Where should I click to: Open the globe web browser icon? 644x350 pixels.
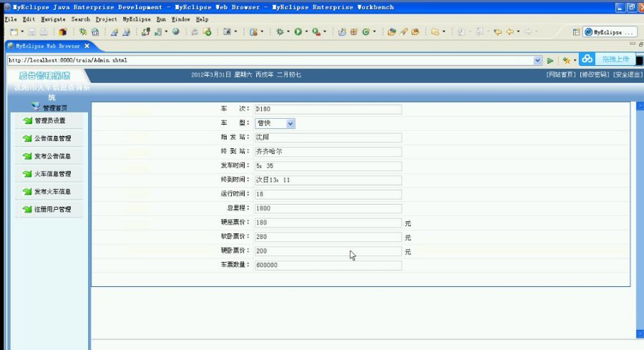(x=176, y=31)
